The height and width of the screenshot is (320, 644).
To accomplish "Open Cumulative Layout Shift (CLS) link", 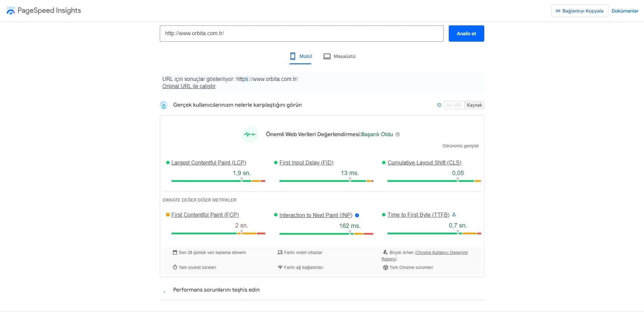I will point(424,163).
